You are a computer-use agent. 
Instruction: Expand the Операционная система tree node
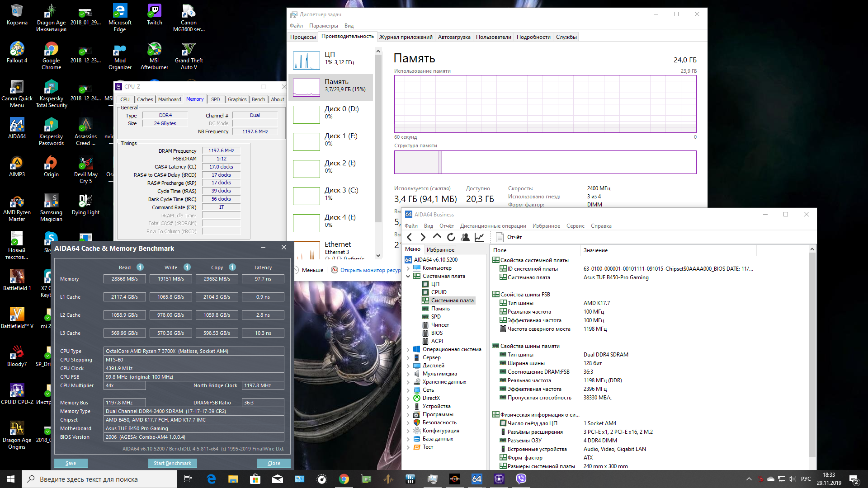click(x=408, y=349)
